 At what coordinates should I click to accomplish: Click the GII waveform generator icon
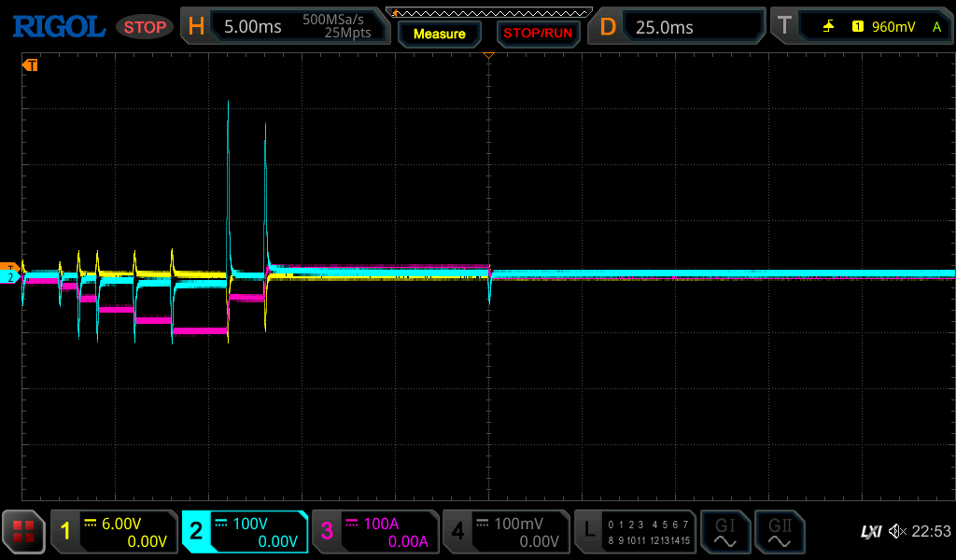click(780, 532)
